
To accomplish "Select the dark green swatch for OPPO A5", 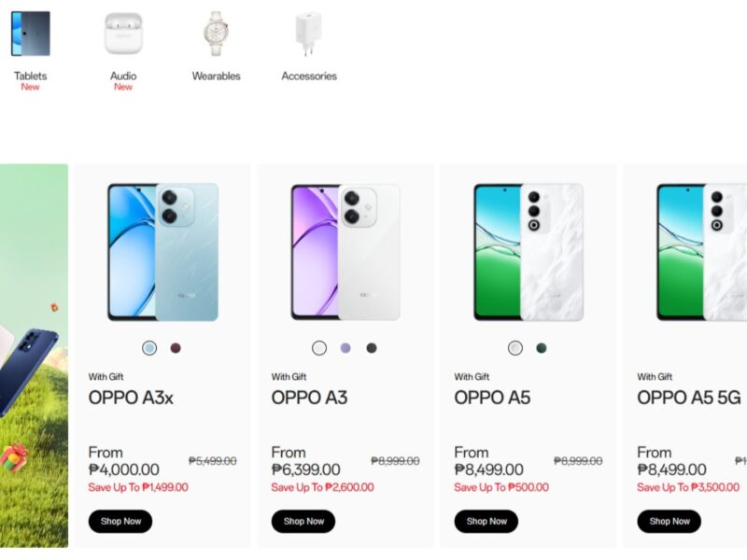I will [x=542, y=346].
